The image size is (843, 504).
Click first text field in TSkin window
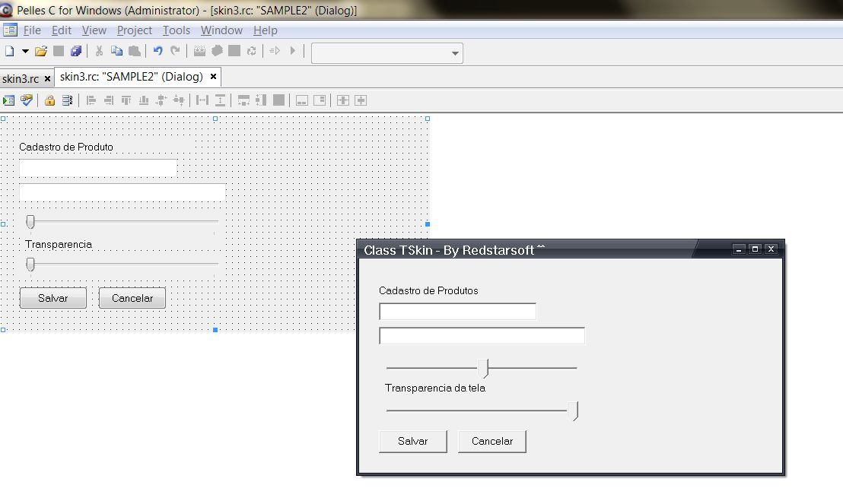pos(457,311)
